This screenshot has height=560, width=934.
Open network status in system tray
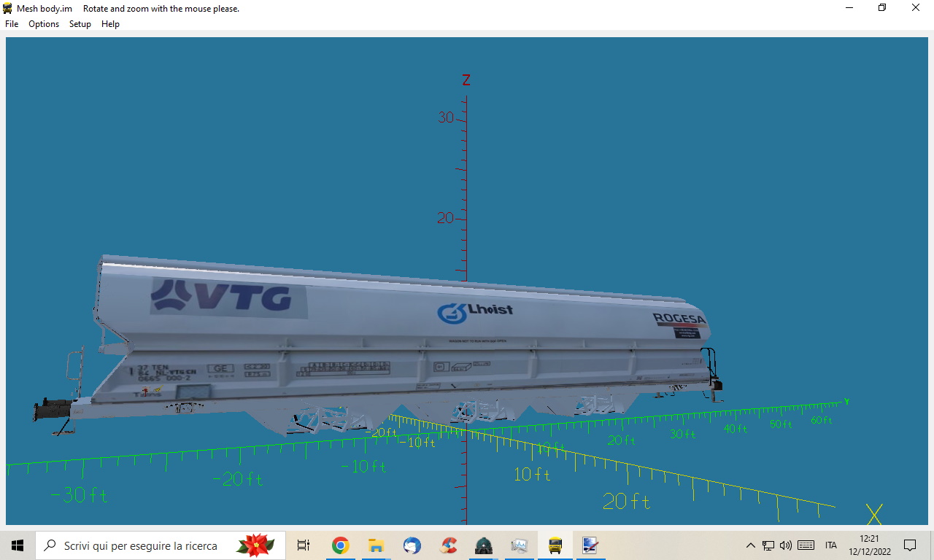click(x=768, y=545)
